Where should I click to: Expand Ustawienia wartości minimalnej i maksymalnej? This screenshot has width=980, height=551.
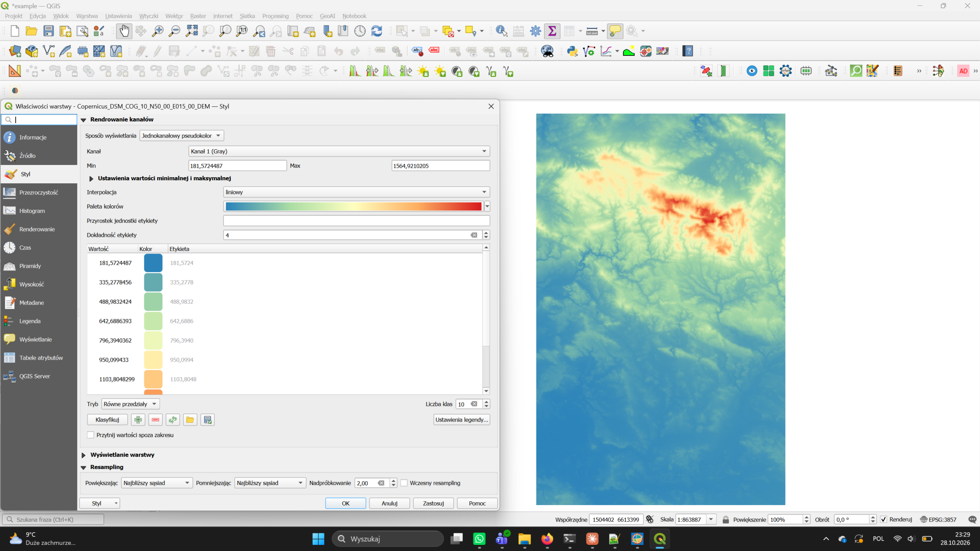coord(91,178)
